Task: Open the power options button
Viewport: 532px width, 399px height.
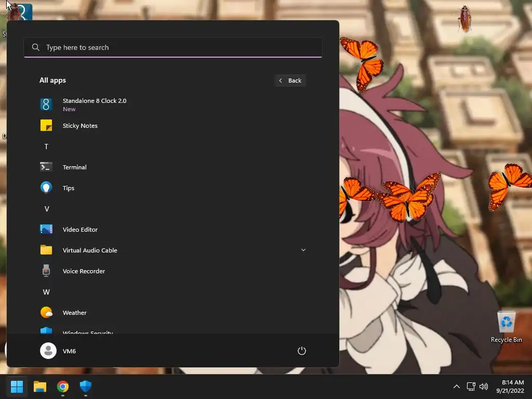Action: coord(302,351)
